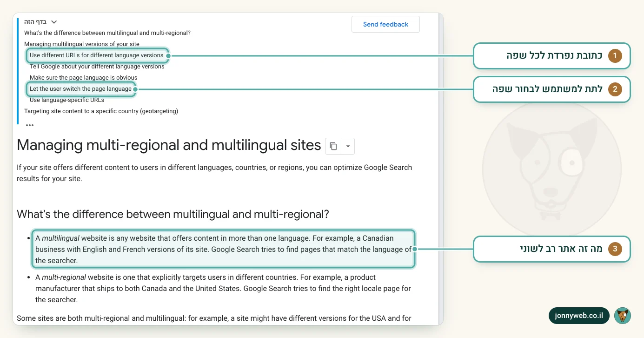Go to 'Managing multilingual versions of your site'
Screen dimensions: 644x338
point(82,44)
